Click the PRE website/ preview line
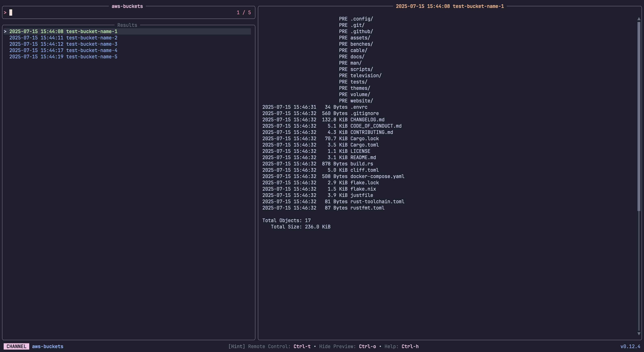Screen dimensions: 644x352 [356, 101]
